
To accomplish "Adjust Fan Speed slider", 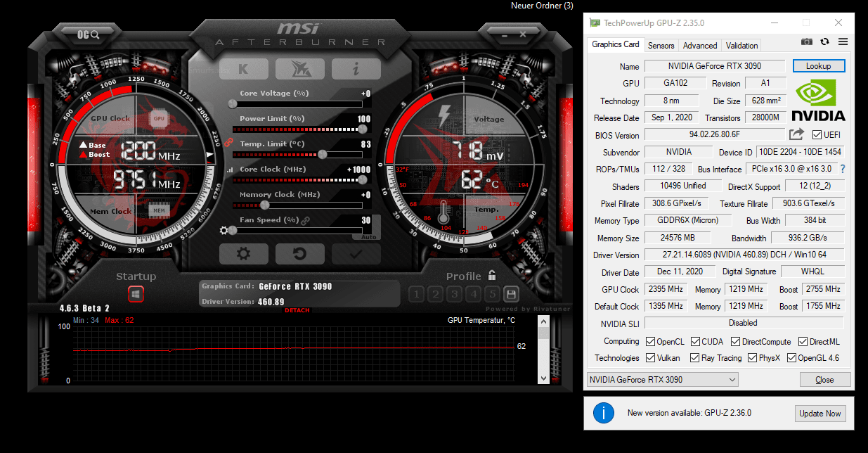I will 297,230.
